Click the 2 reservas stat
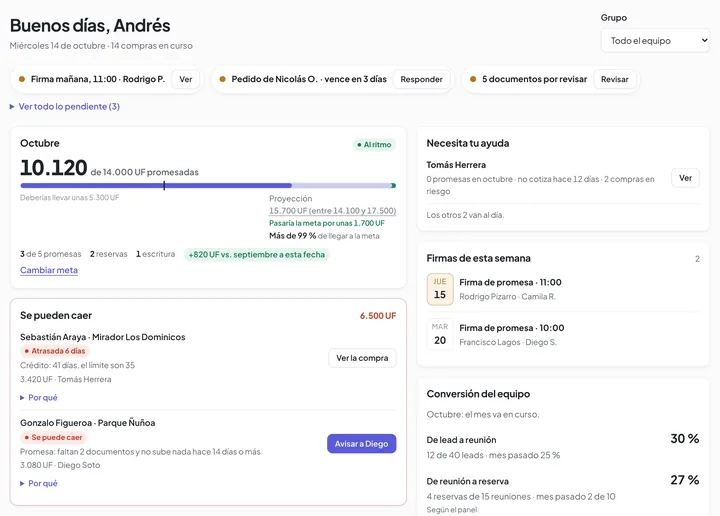Viewport: 720px width, 516px height. point(108,254)
